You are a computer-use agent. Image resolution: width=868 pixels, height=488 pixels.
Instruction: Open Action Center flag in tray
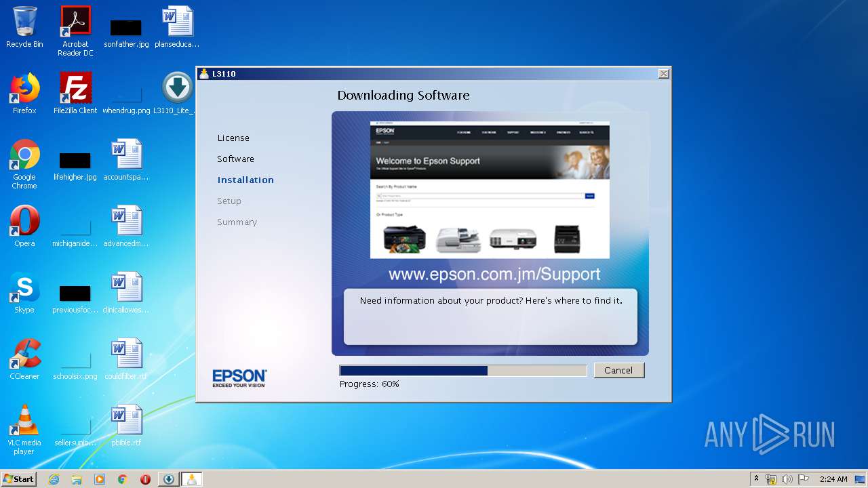pos(804,479)
